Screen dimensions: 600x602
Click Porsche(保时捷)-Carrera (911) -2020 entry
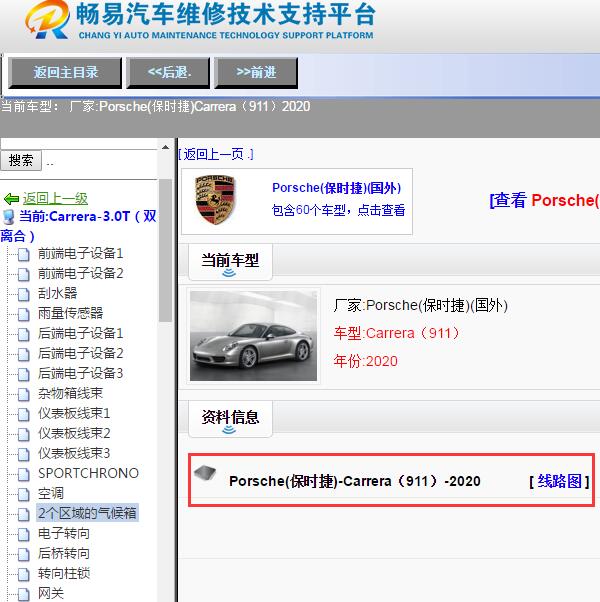click(x=355, y=481)
